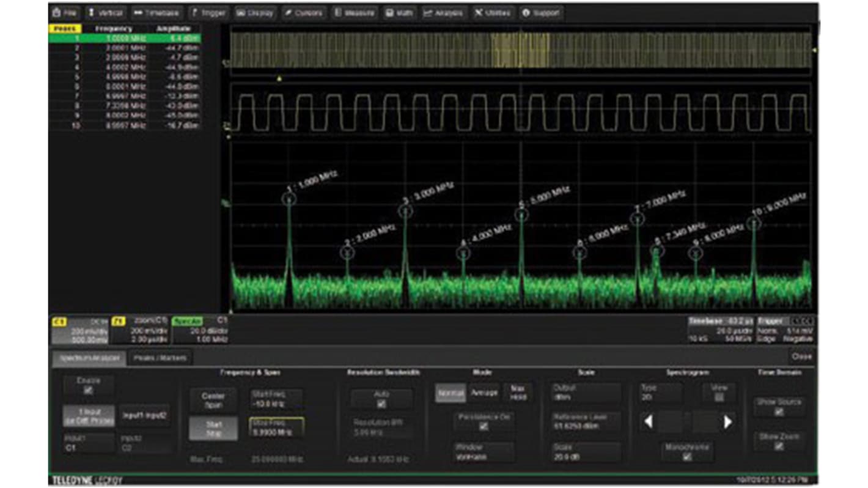Open the Math menu
This screenshot has width=868, height=488.
point(400,12)
